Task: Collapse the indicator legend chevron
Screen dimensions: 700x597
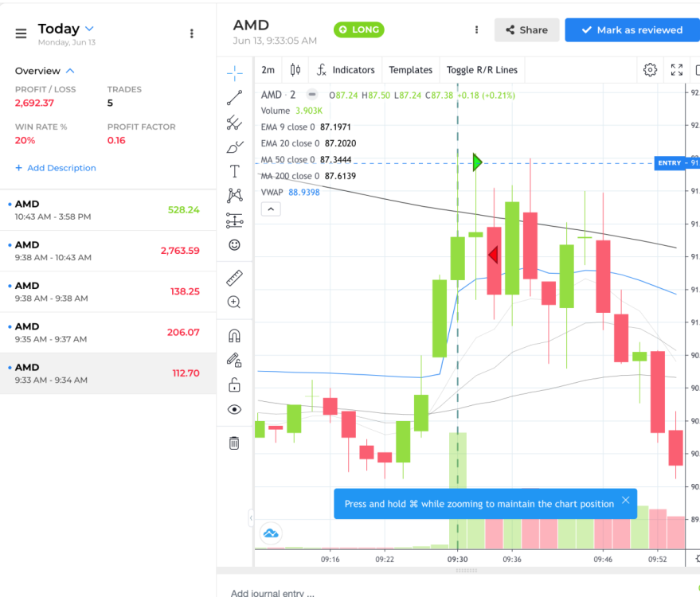Action: [270, 209]
